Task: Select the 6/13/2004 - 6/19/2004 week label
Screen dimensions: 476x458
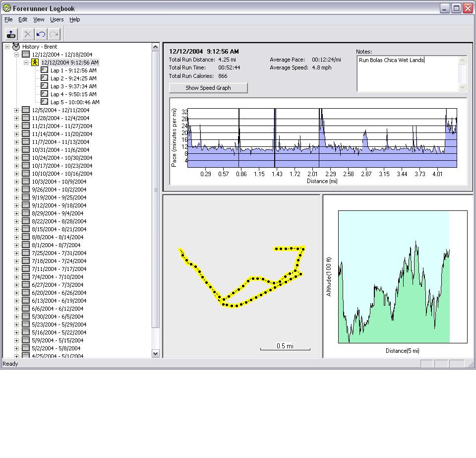Action: coord(59,301)
